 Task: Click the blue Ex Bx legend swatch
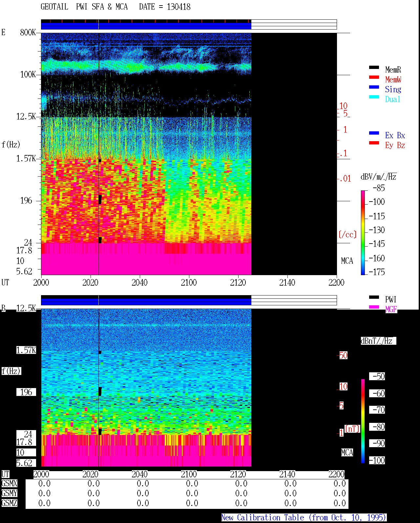pos(374,133)
